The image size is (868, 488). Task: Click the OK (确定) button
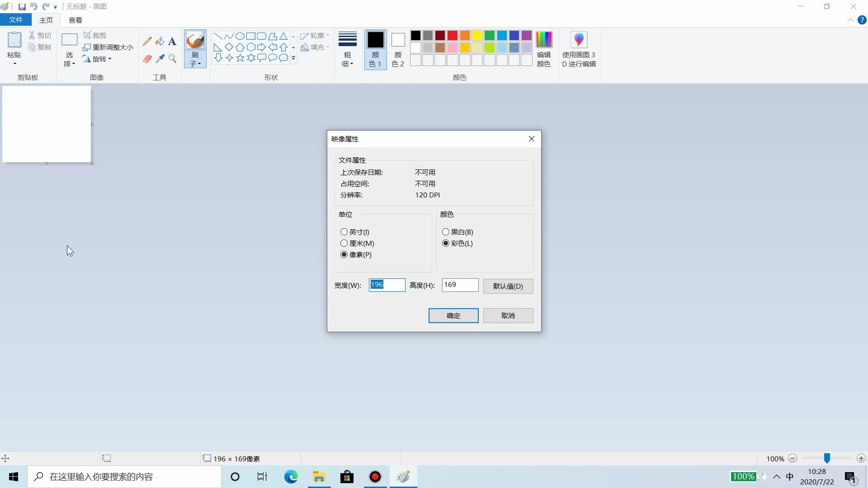[x=453, y=315]
